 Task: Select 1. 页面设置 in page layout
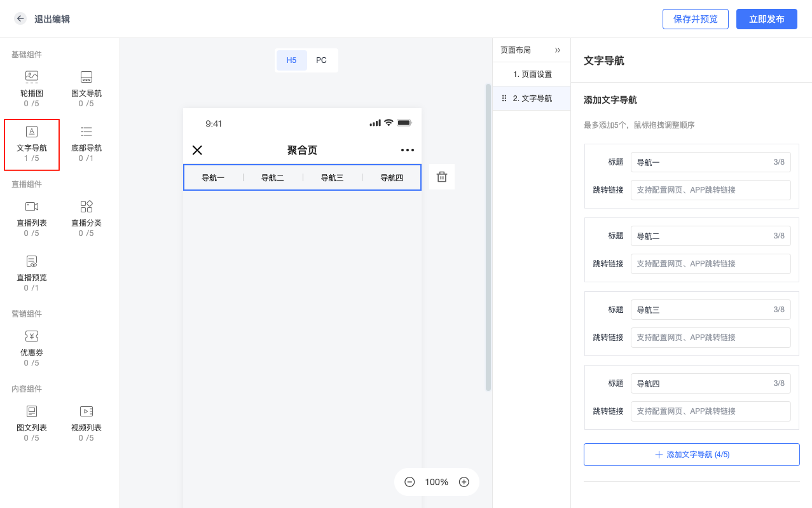pos(532,74)
